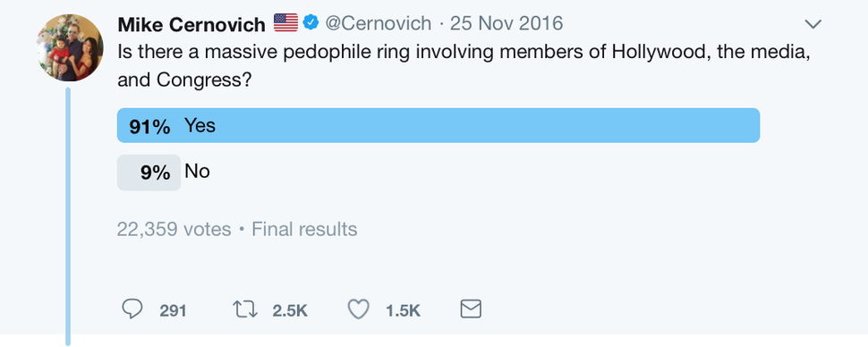Select the 9% No poll bar

[x=149, y=173]
